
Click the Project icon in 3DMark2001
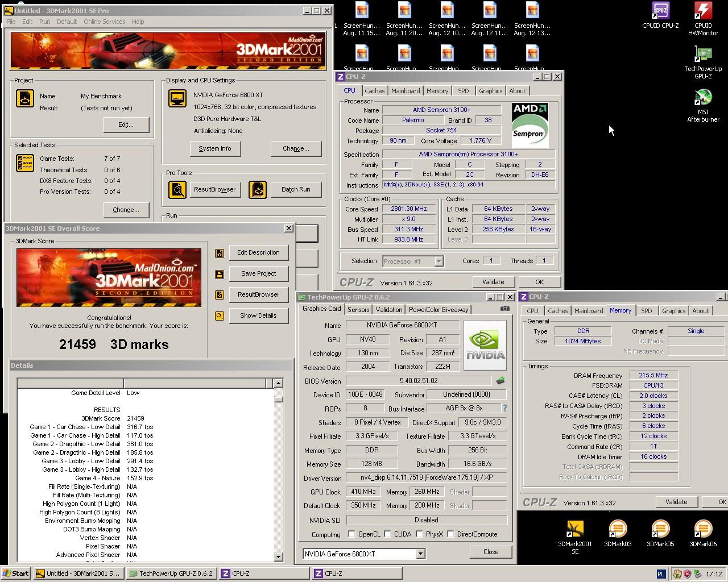point(25,98)
